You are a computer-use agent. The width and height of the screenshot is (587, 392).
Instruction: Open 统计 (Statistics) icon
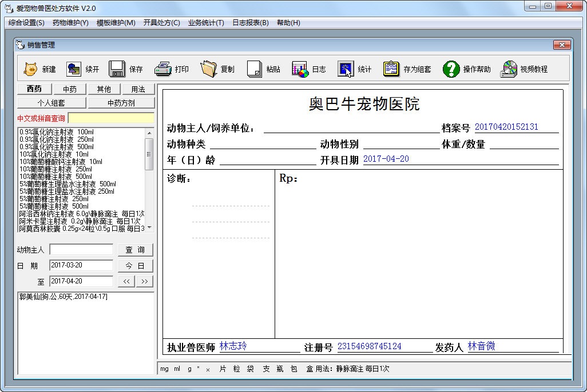346,69
